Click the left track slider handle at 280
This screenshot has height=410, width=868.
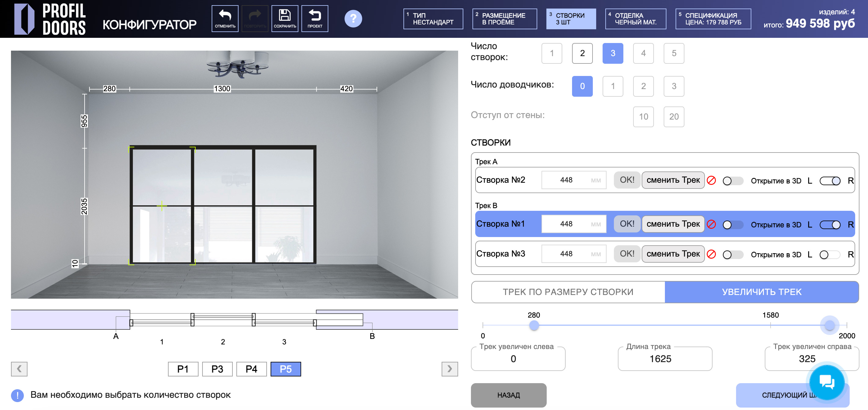pyautogui.click(x=534, y=325)
